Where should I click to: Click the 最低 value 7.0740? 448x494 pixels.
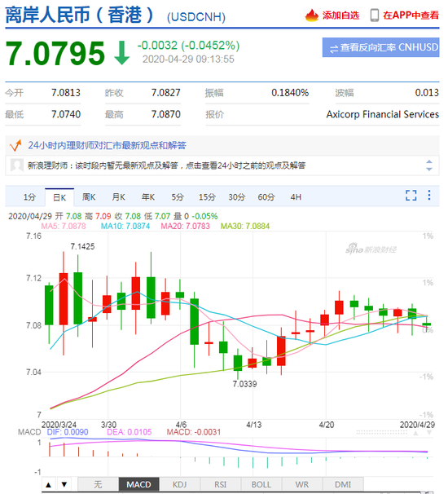click(66, 114)
